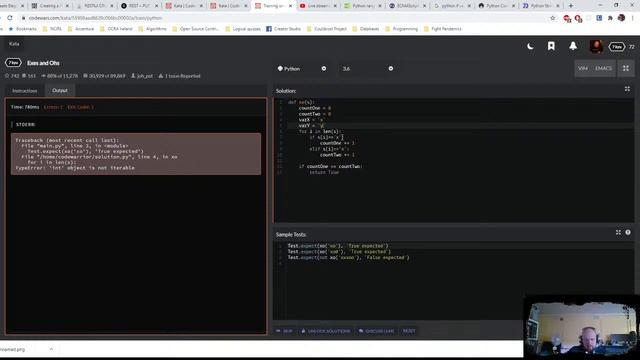The width and height of the screenshot is (640, 360).
Task: Click UNLOCK SOLUTIONS button
Action: pyautogui.click(x=325, y=331)
